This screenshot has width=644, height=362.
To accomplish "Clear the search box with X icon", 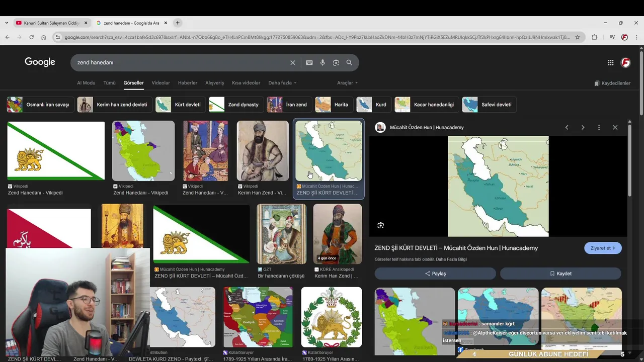I will tap(292, 63).
